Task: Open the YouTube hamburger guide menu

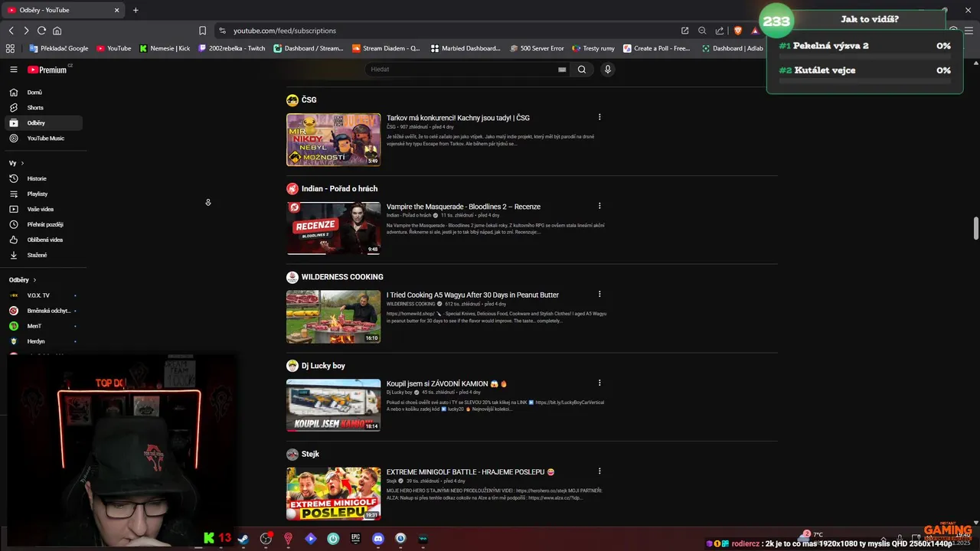Action: coord(13,70)
